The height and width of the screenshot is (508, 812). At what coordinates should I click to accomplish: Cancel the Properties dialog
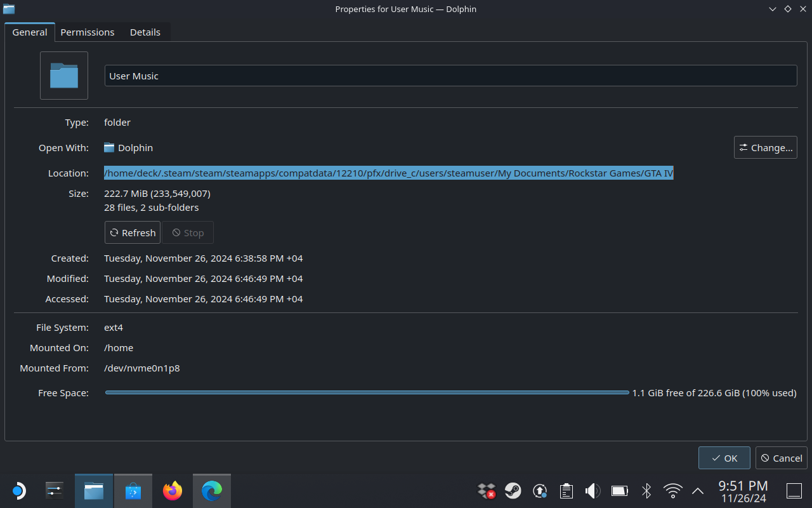coord(782,458)
